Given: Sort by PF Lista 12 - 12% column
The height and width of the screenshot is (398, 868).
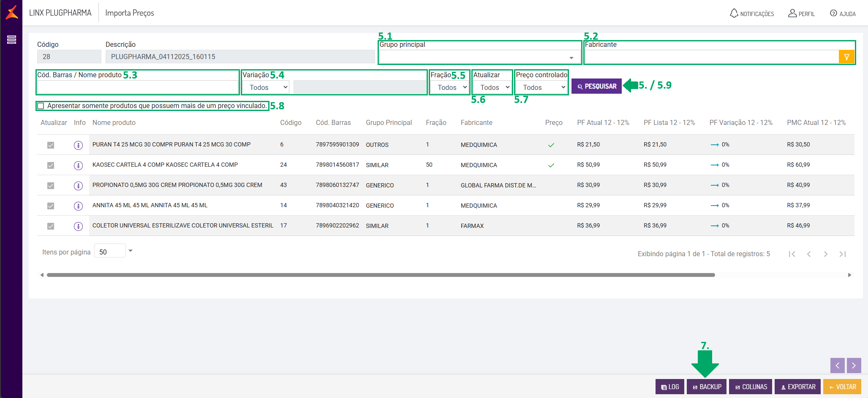Looking at the screenshot, I should (669, 123).
